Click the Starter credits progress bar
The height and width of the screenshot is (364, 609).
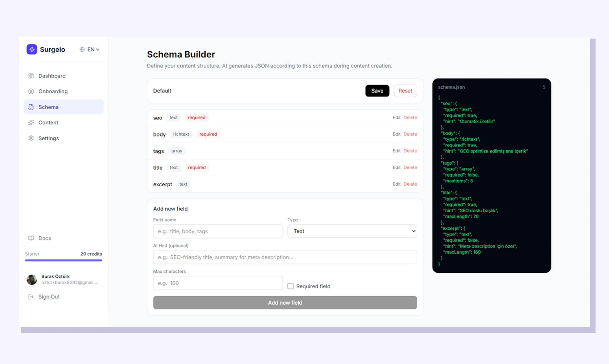[64, 261]
